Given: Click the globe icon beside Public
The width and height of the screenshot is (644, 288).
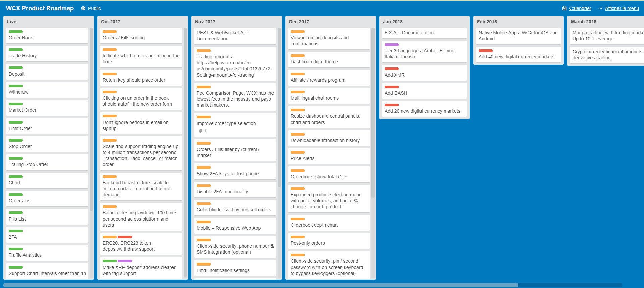Looking at the screenshot, I should [x=83, y=8].
